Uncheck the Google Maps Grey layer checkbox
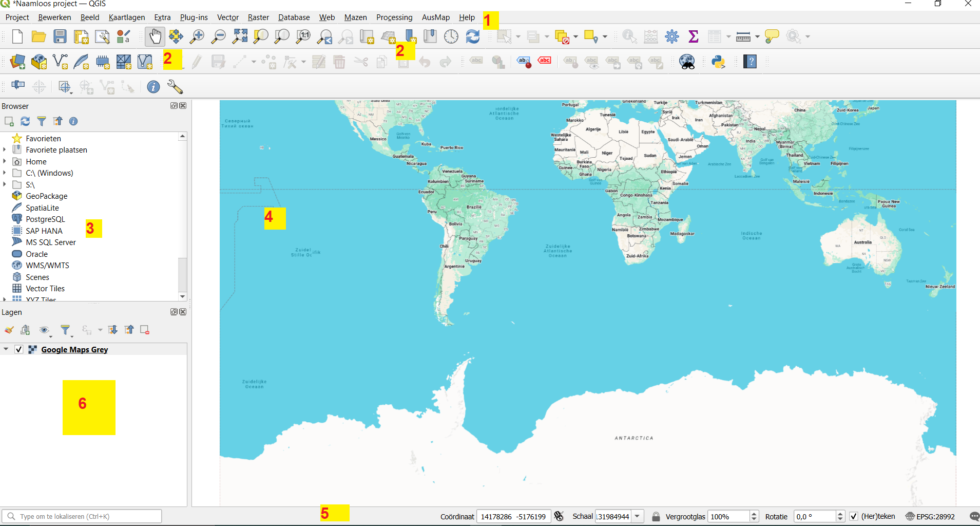Screen dimensions: 980x526 pos(19,349)
